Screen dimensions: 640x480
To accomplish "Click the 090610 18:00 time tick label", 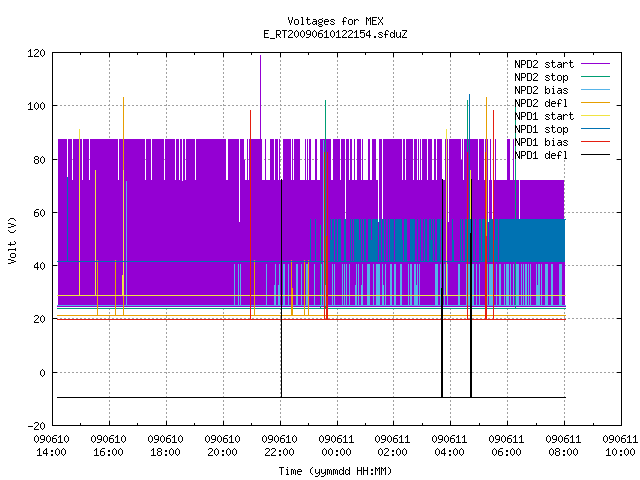I will (x=165, y=446).
